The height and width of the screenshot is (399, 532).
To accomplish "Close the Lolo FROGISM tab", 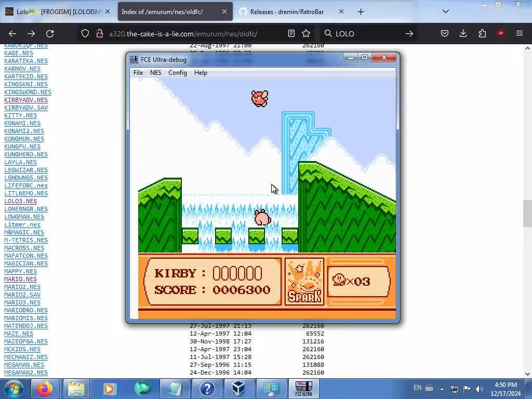I will click(108, 11).
